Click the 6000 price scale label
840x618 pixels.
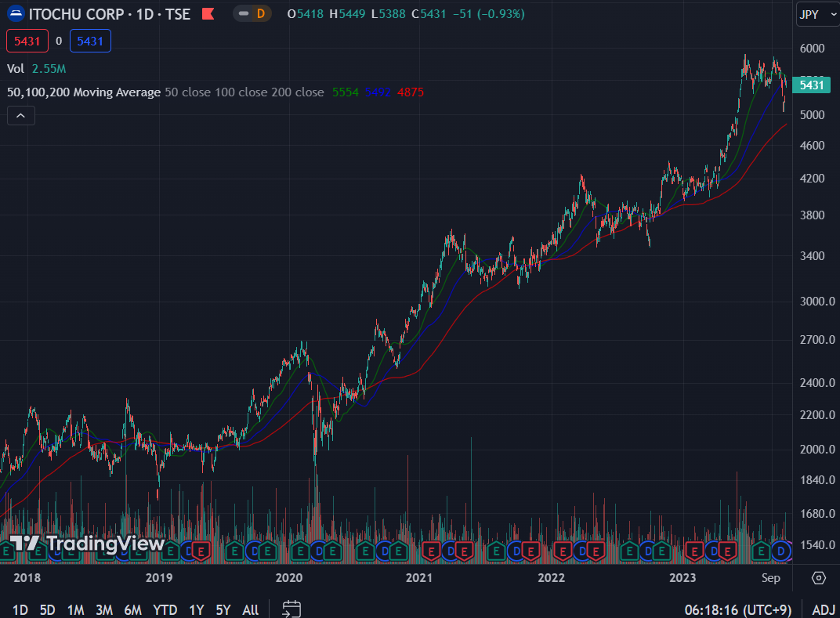812,49
